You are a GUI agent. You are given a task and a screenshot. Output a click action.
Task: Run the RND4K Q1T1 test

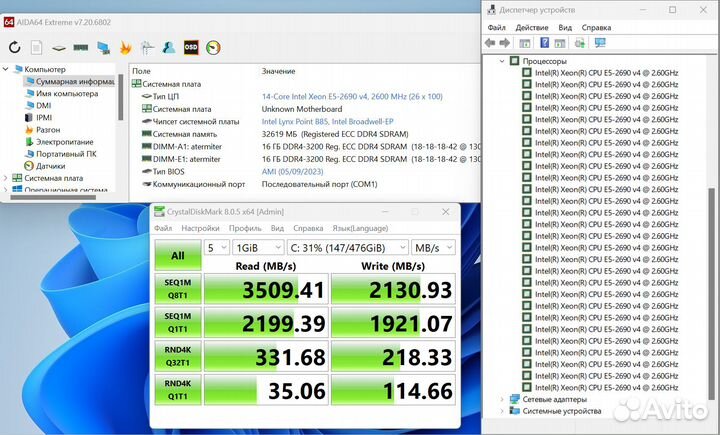[x=178, y=390]
